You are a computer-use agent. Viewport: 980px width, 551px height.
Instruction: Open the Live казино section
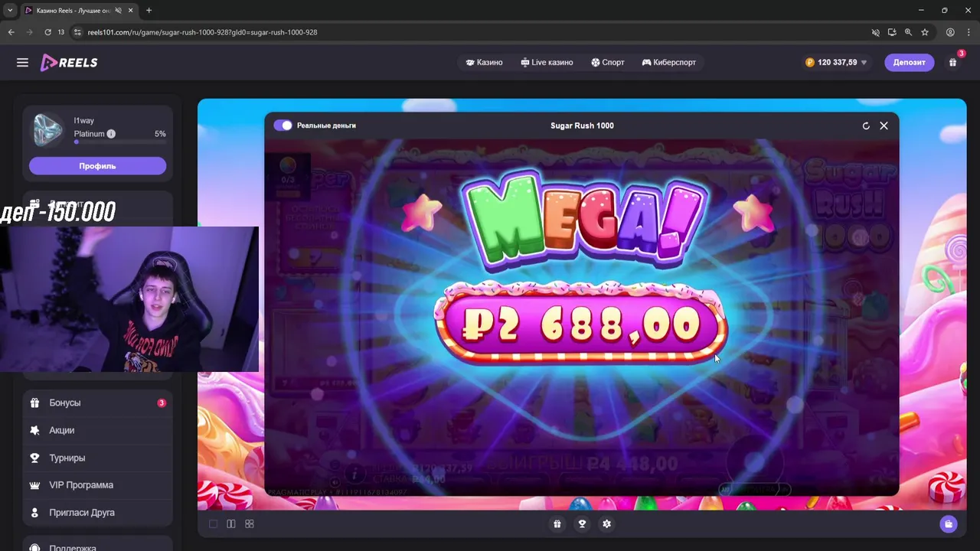[x=547, y=63]
